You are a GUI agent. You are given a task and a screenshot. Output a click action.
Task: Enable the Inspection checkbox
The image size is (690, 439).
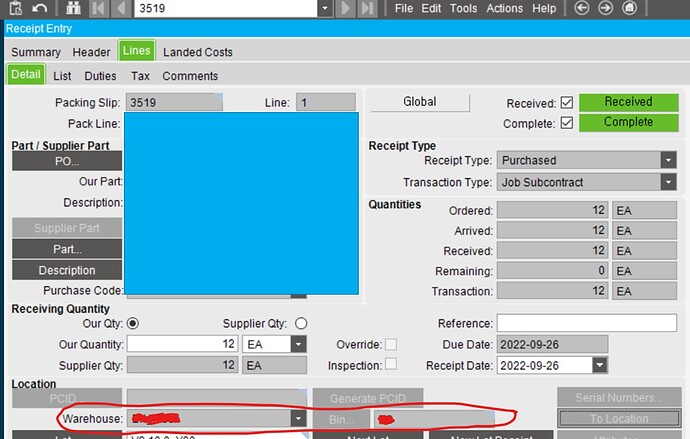(391, 364)
